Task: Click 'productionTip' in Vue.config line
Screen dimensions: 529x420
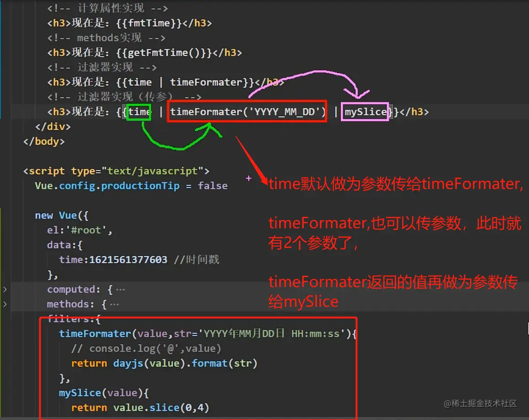Action: [140, 186]
